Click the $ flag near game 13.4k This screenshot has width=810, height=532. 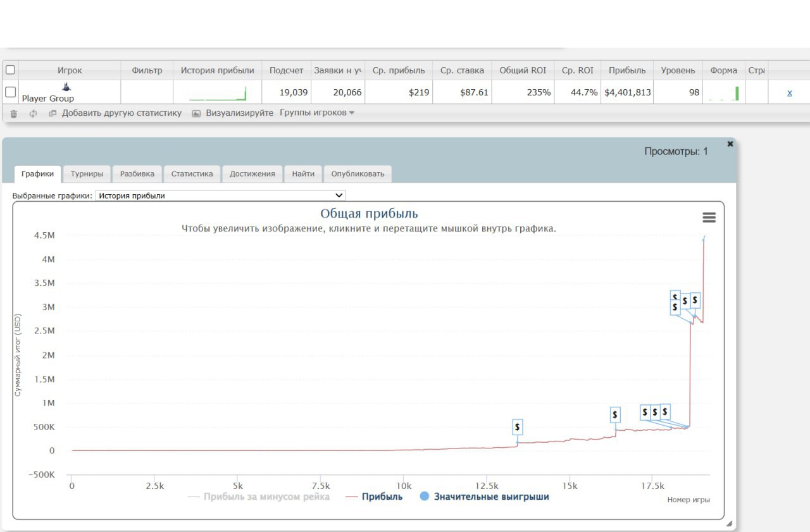click(x=518, y=427)
